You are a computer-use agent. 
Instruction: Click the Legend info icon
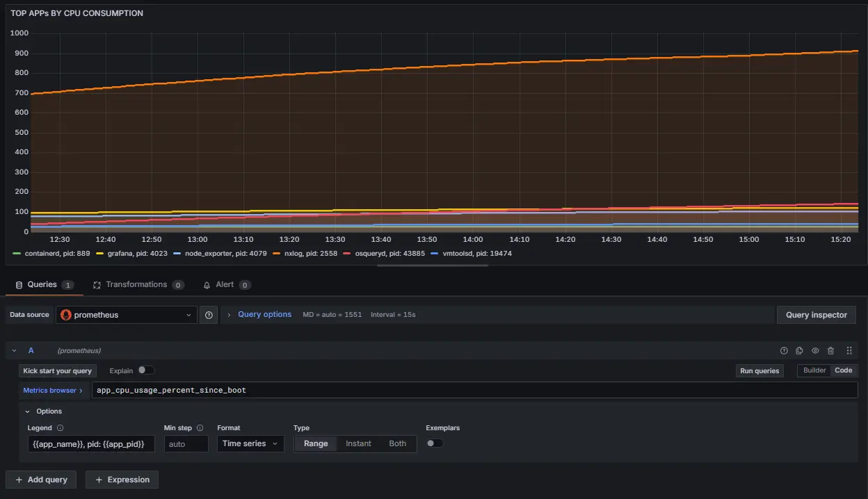click(x=60, y=428)
